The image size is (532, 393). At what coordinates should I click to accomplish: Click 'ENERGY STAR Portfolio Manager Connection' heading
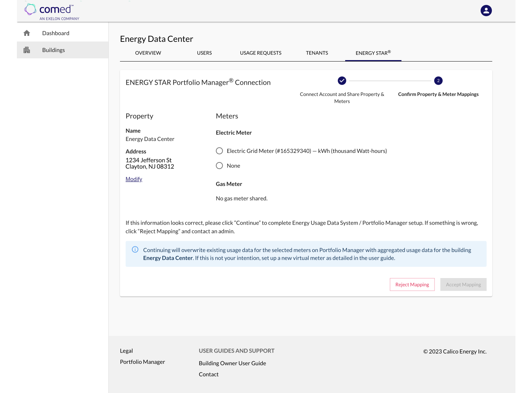pyautogui.click(x=198, y=82)
